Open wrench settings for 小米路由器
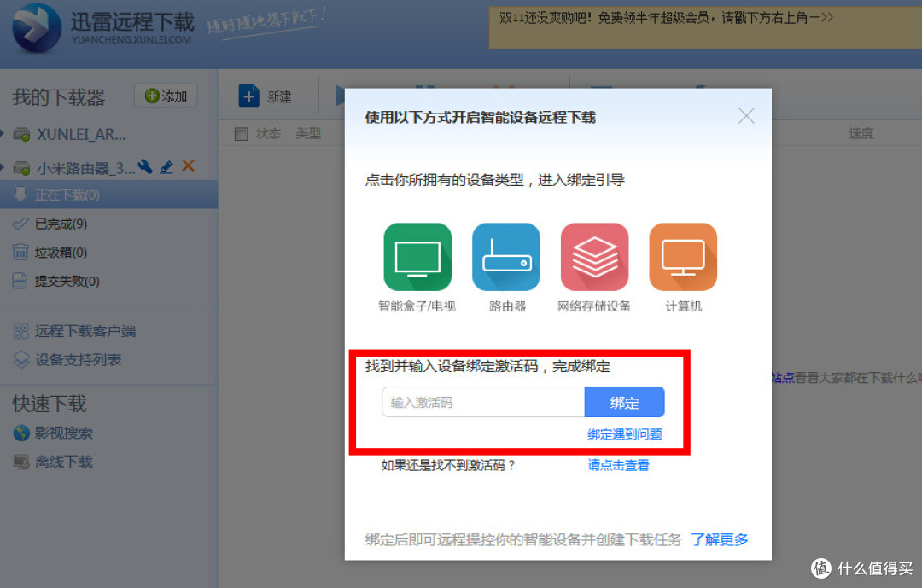 point(144,167)
